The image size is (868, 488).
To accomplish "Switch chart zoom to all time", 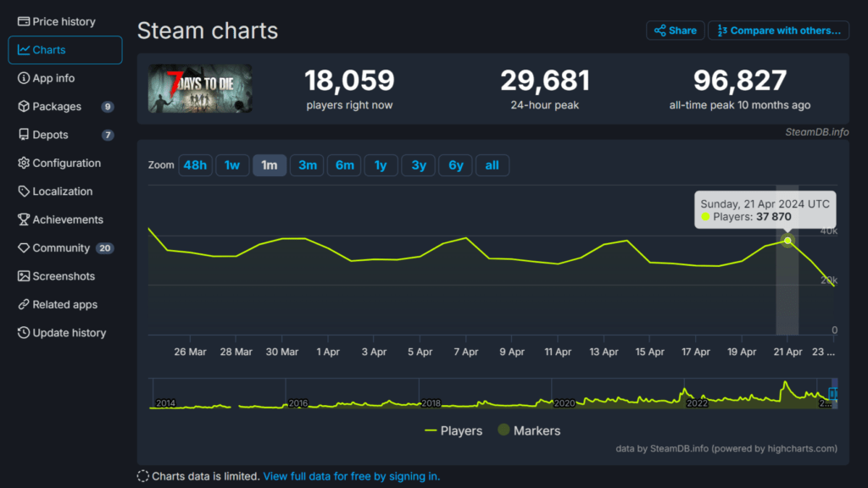I will (x=492, y=164).
